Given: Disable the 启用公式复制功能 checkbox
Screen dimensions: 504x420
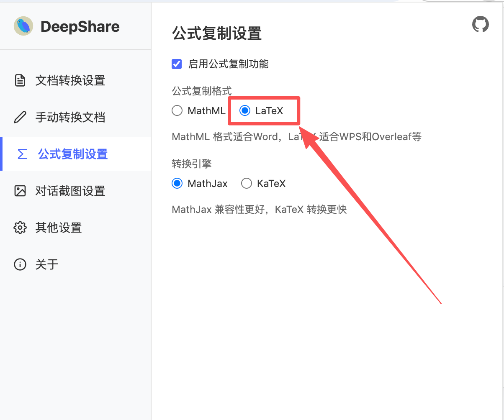Looking at the screenshot, I should (x=177, y=64).
